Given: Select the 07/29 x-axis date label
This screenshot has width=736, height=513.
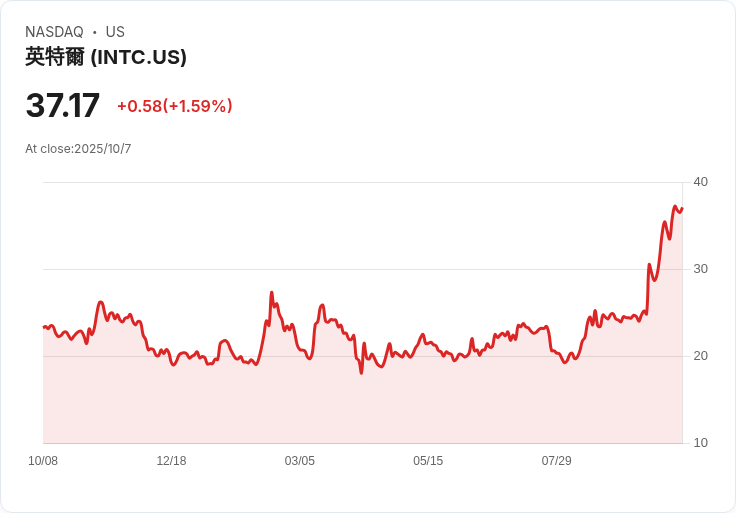Looking at the screenshot, I should click(x=556, y=461).
